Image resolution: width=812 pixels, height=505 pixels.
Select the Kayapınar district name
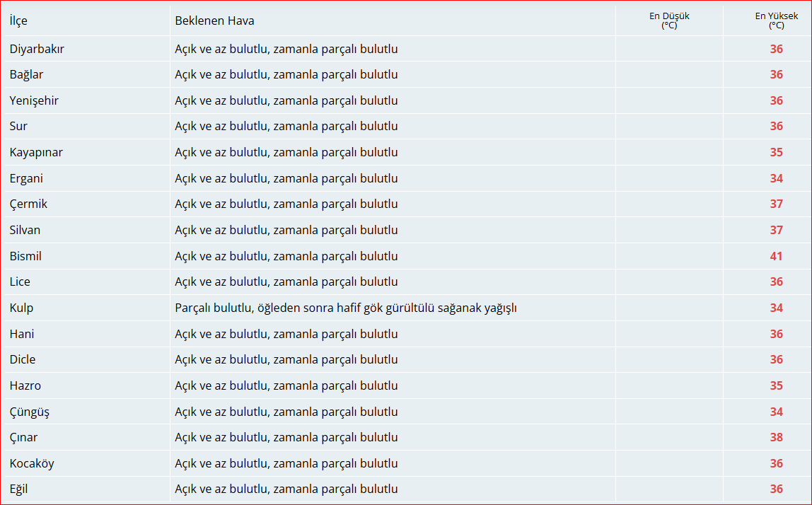[x=36, y=152]
